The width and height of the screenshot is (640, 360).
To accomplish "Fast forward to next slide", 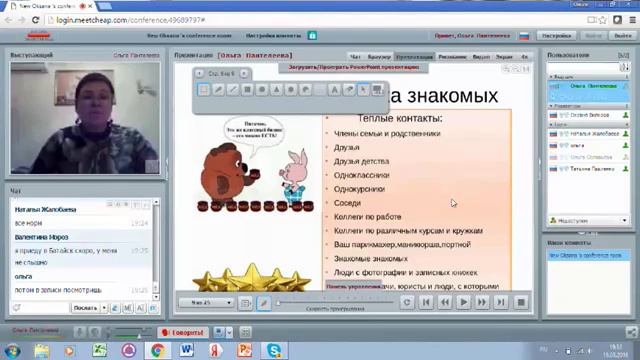I will [482, 302].
